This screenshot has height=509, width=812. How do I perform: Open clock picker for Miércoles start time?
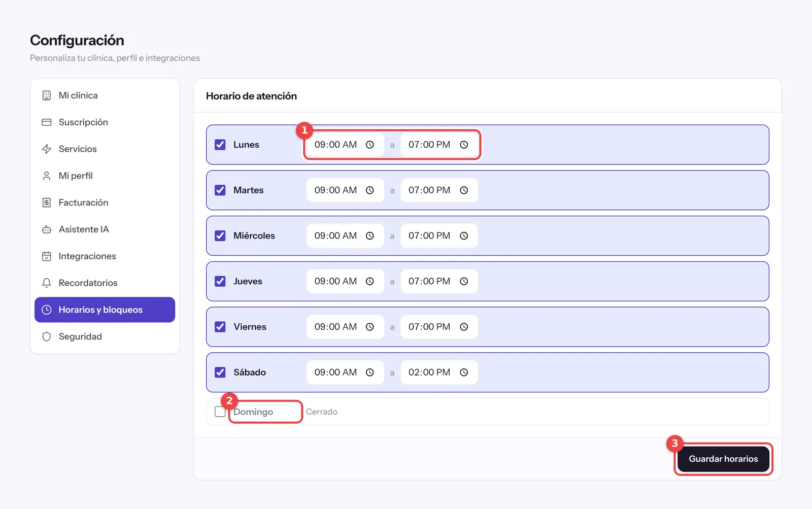(370, 236)
